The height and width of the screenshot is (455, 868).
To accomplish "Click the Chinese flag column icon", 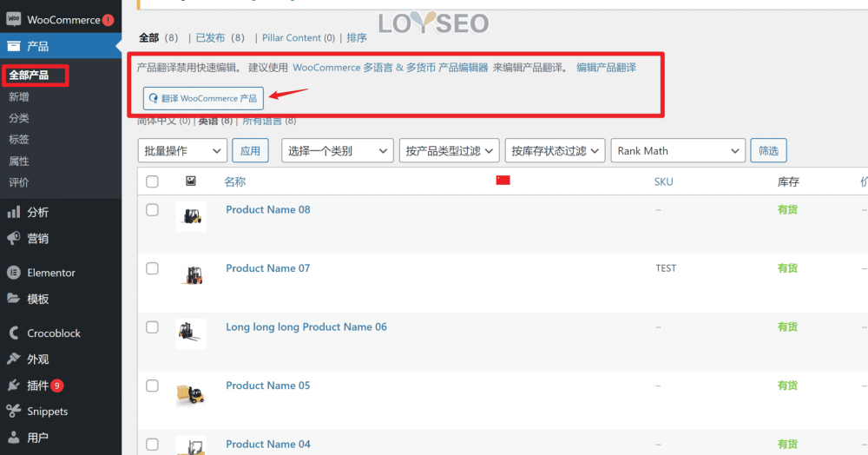I will [x=503, y=181].
